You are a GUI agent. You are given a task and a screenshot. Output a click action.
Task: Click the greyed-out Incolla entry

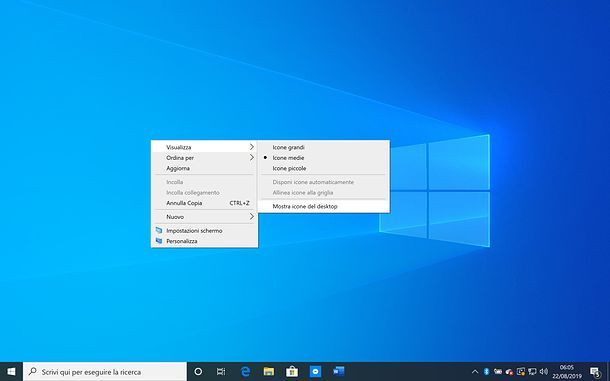204,182
